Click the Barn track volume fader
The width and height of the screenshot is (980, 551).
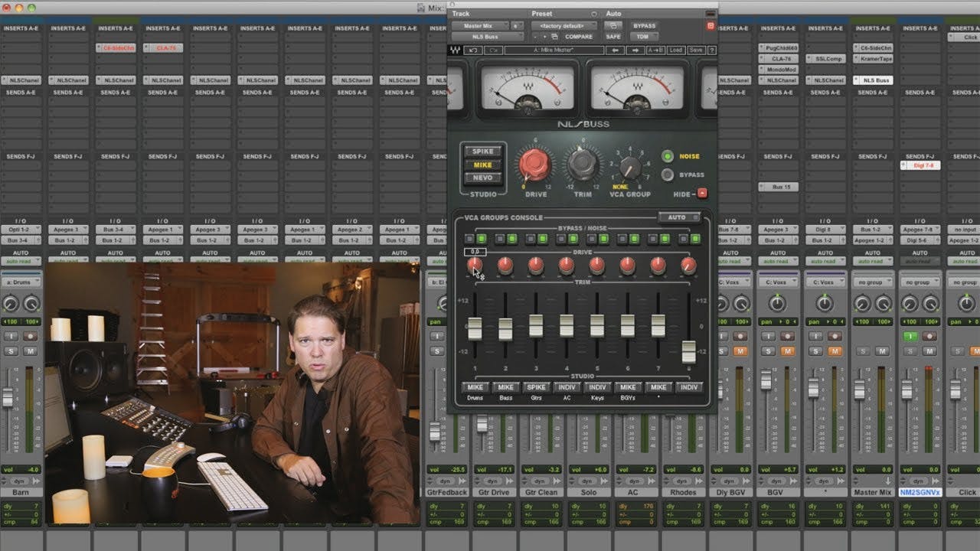(x=8, y=398)
